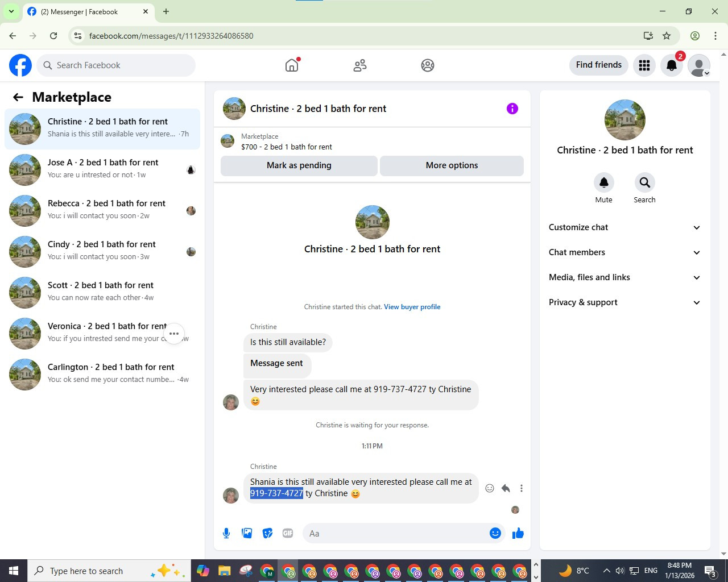
Task: Click Find friends button
Action: tap(599, 65)
